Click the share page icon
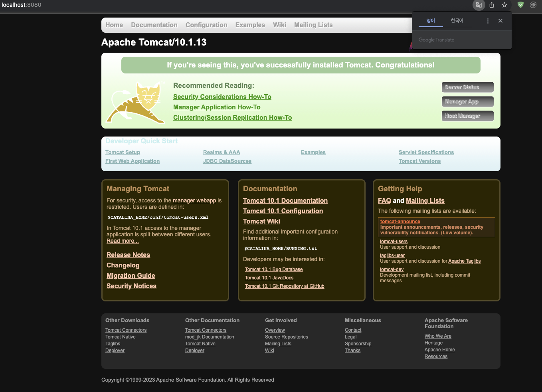The image size is (542, 392). (x=492, y=5)
